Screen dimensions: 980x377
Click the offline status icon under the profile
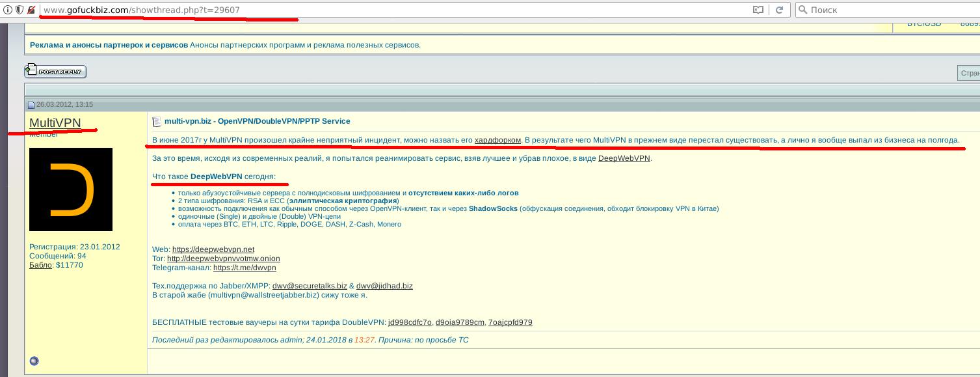pos(34,361)
